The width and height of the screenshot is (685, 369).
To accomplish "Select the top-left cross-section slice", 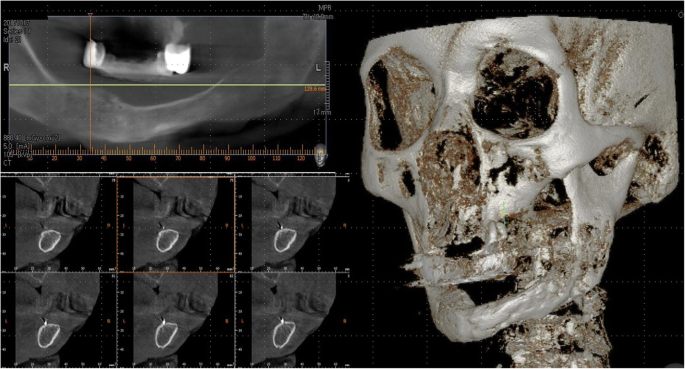I will (x=58, y=223).
